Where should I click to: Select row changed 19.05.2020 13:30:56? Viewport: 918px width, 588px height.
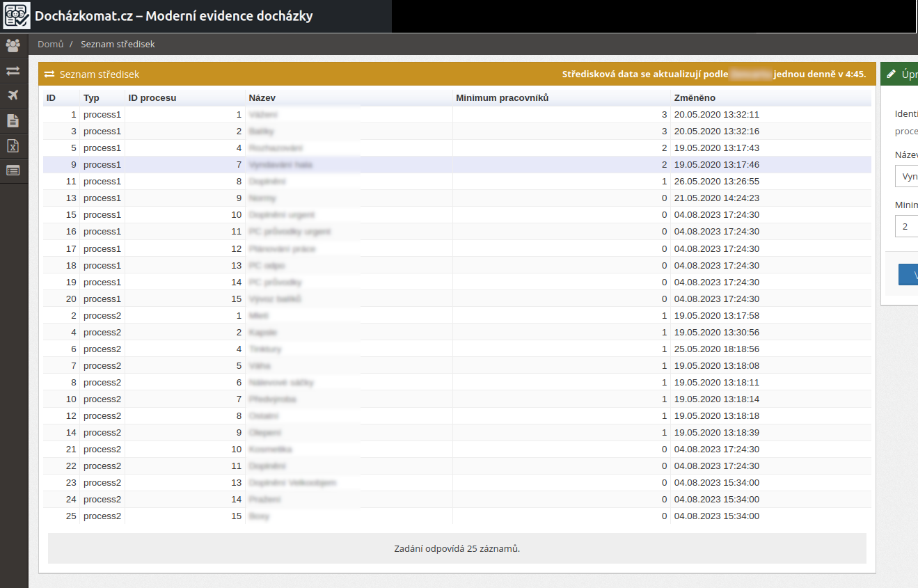click(x=457, y=332)
